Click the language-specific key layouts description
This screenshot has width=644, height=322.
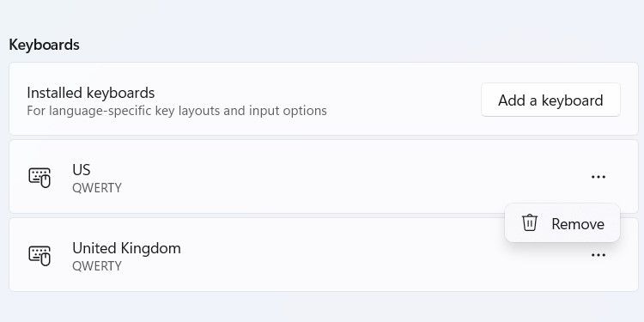click(x=177, y=111)
